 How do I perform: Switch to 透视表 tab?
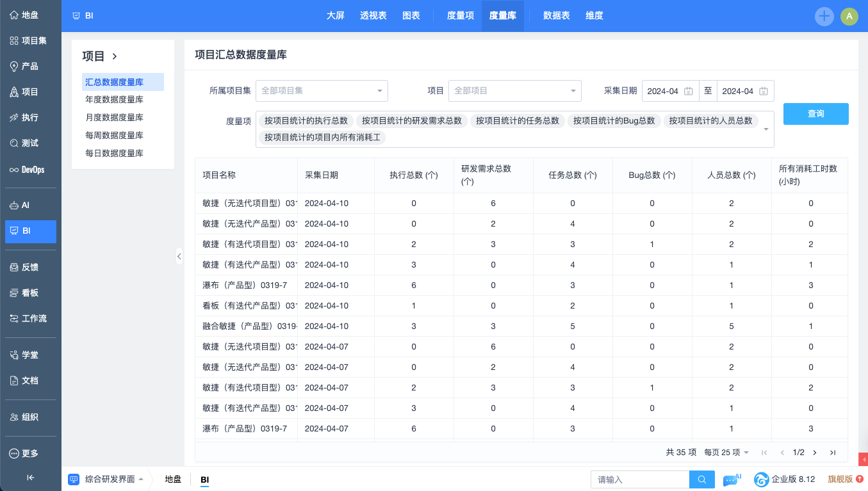coord(373,16)
